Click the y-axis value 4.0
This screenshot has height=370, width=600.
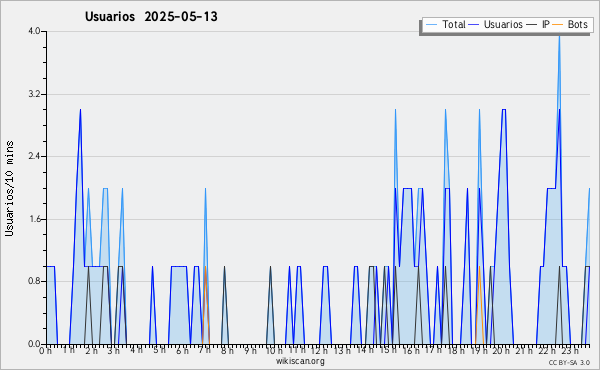(x=34, y=31)
